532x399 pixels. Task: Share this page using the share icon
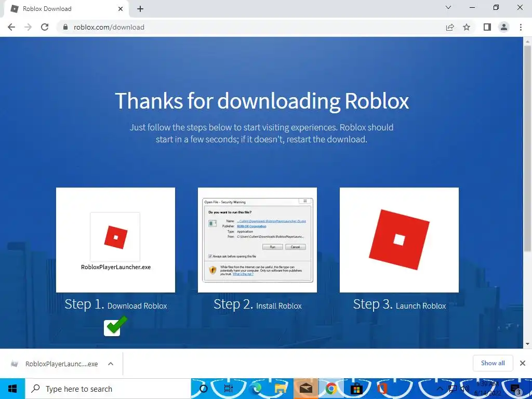(450, 27)
